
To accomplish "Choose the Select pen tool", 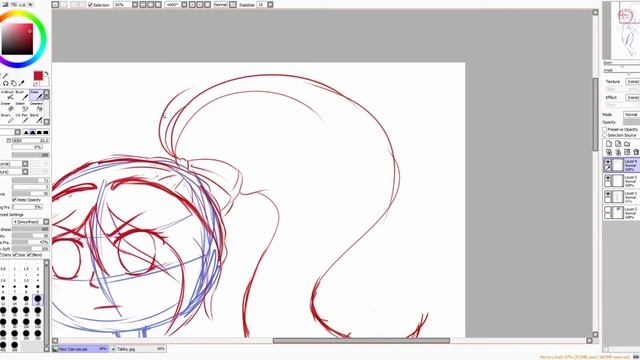I will pos(22,107).
